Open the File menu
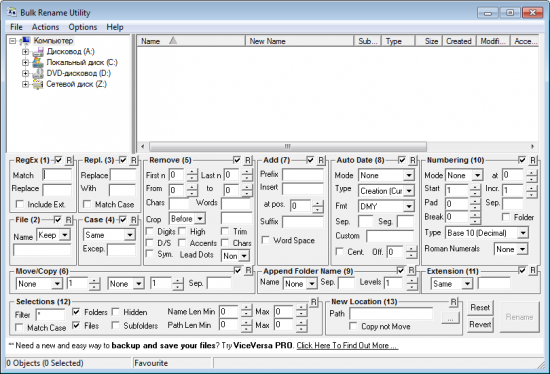This screenshot has width=550, height=374. (x=16, y=27)
